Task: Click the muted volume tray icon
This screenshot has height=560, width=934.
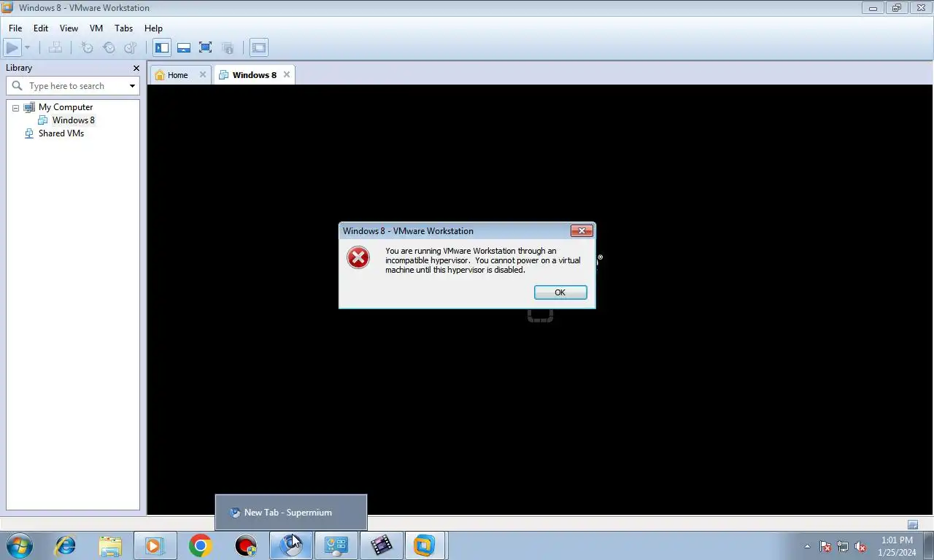Action: [x=860, y=546]
